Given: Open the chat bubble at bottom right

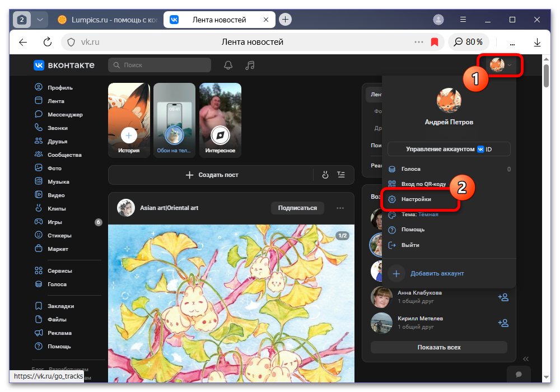Looking at the screenshot, I should (x=519, y=374).
